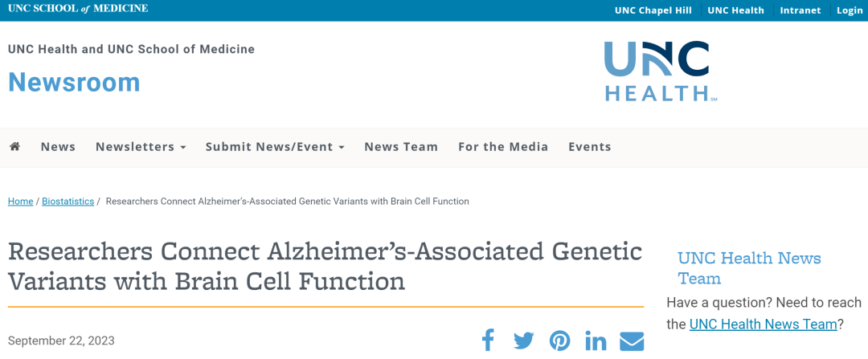Click the Login link in top bar
The width and height of the screenshot is (868, 359).
(x=850, y=10)
